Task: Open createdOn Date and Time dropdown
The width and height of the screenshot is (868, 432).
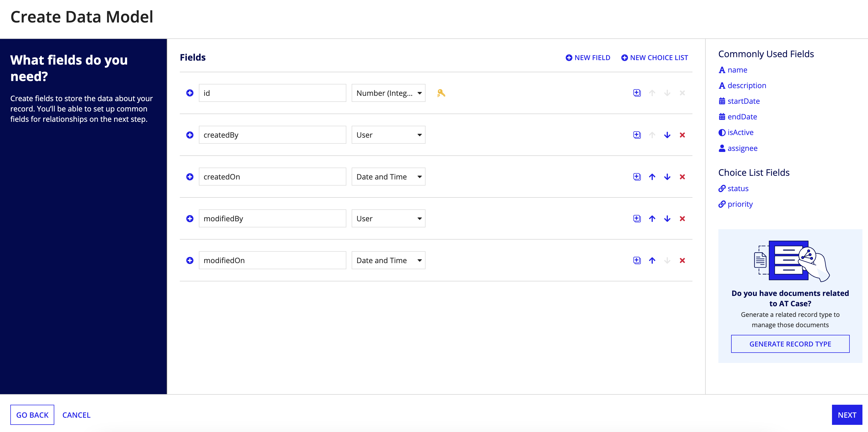Action: click(388, 177)
